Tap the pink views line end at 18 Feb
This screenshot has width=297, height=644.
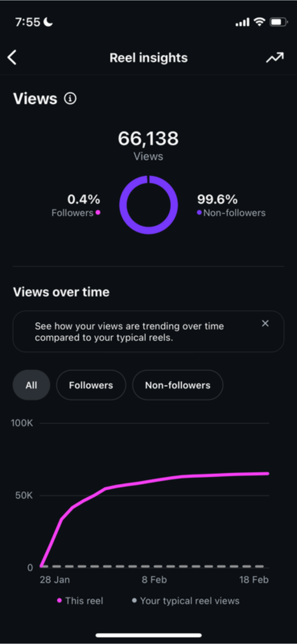[267, 473]
